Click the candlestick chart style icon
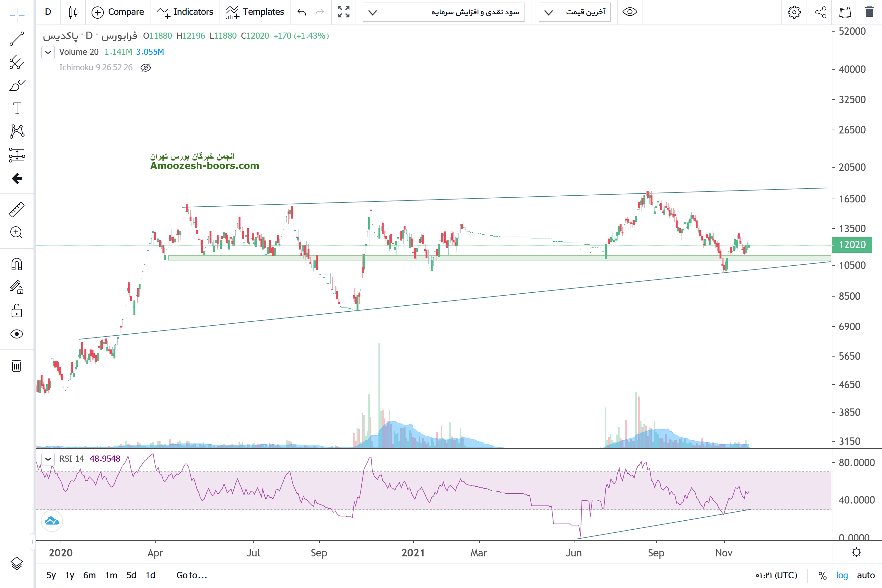882x588 pixels. tap(73, 12)
